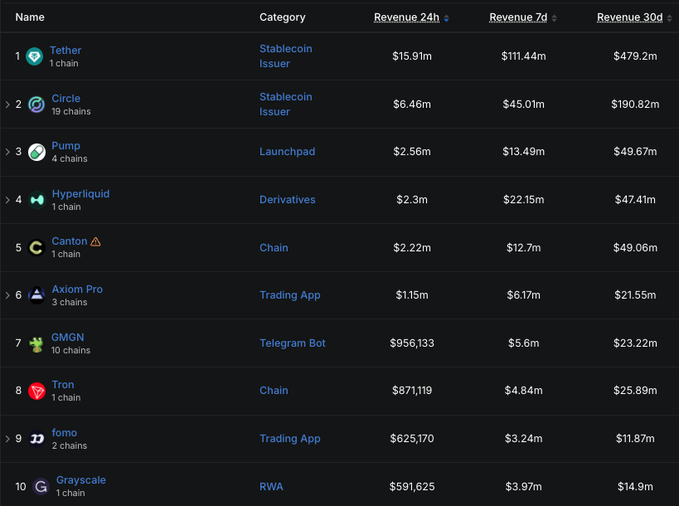679x506 pixels.
Task: Select Hyperliquid's $22.15m 7d revenue
Action: (524, 200)
